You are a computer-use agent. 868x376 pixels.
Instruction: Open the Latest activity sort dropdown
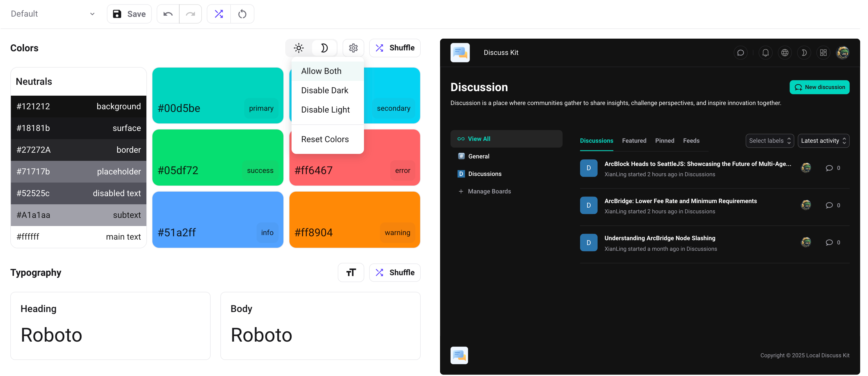coord(823,141)
